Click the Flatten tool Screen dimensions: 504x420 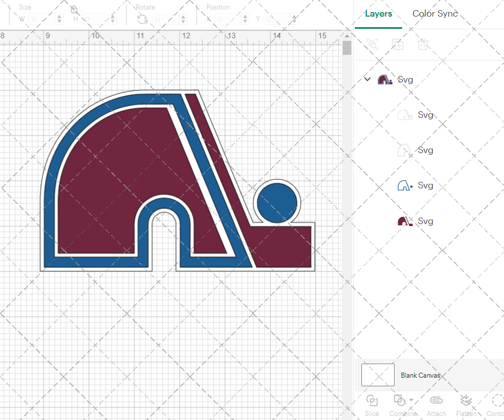pyautogui.click(x=466, y=405)
